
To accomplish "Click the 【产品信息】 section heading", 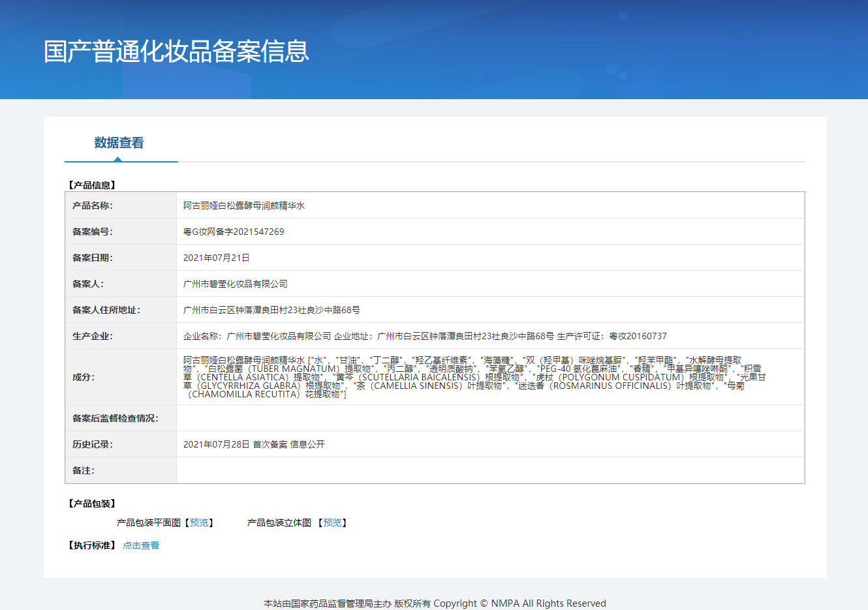I will tap(92, 185).
